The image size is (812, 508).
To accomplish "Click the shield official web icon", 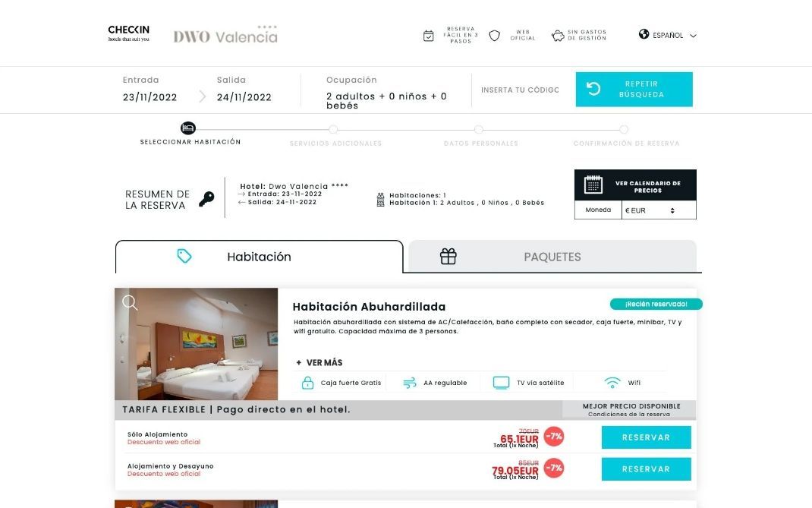I will 495,36.
